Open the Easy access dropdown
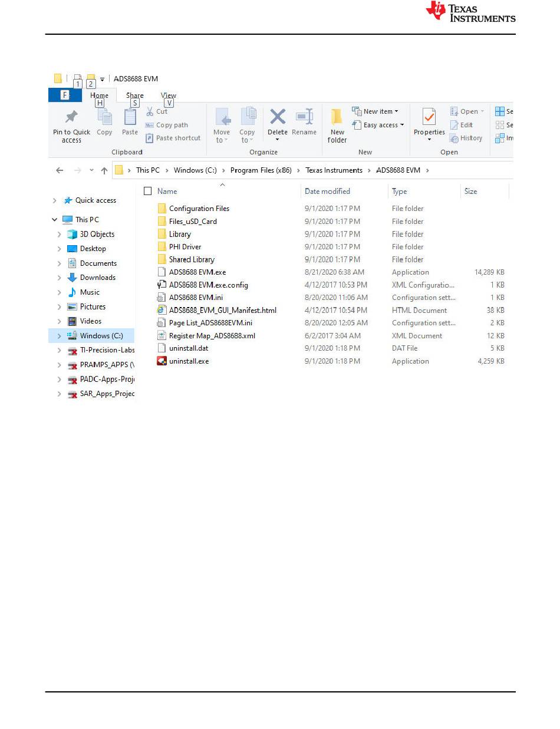 (378, 125)
